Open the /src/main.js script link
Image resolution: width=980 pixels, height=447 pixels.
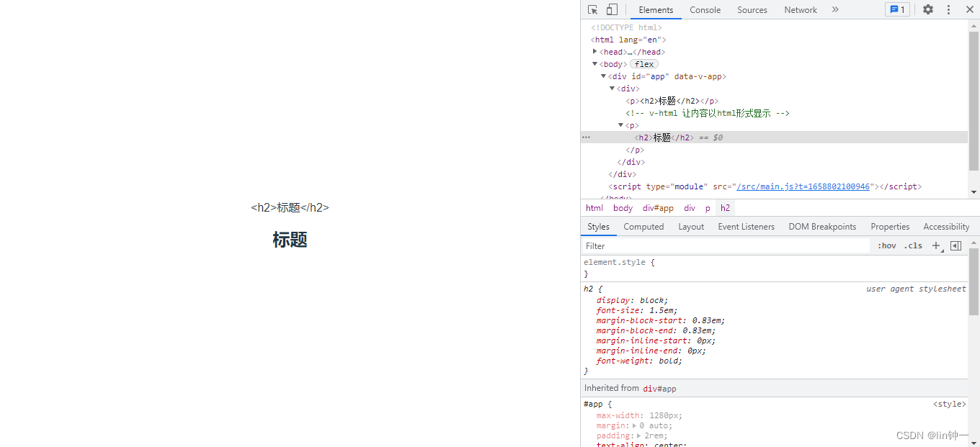coord(803,186)
